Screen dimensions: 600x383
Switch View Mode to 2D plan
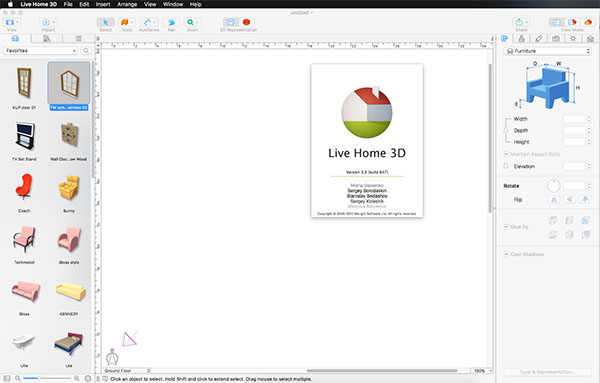pos(557,22)
